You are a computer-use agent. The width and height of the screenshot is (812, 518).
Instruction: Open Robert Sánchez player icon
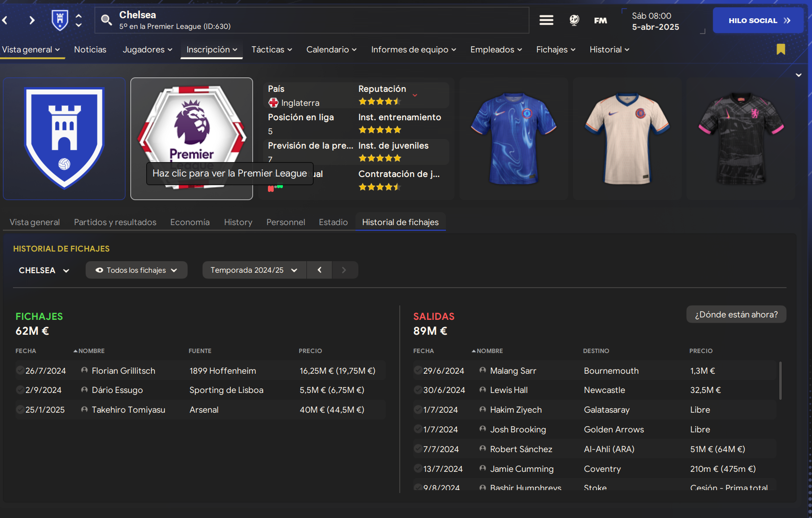point(482,449)
